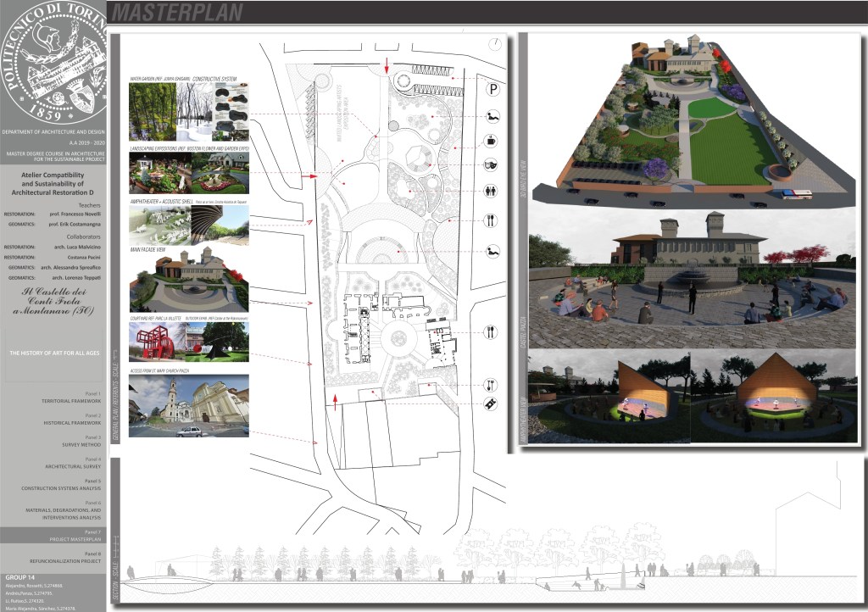Image resolution: width=868 pixels, height=612 pixels.
Task: Click the theater masks icon
Action: click(492, 165)
